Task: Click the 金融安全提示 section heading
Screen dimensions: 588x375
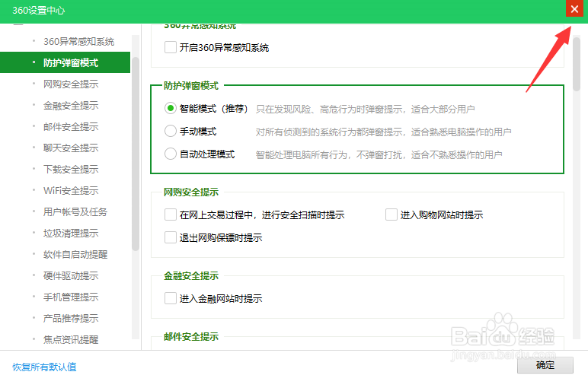Action: click(x=191, y=275)
